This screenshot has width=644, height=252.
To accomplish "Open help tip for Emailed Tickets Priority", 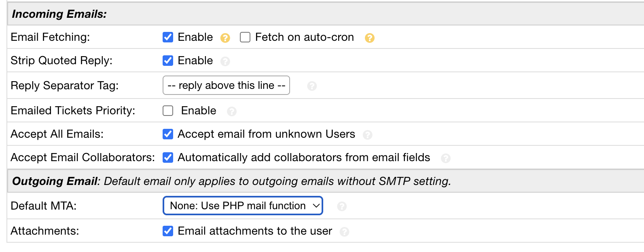I will [231, 111].
